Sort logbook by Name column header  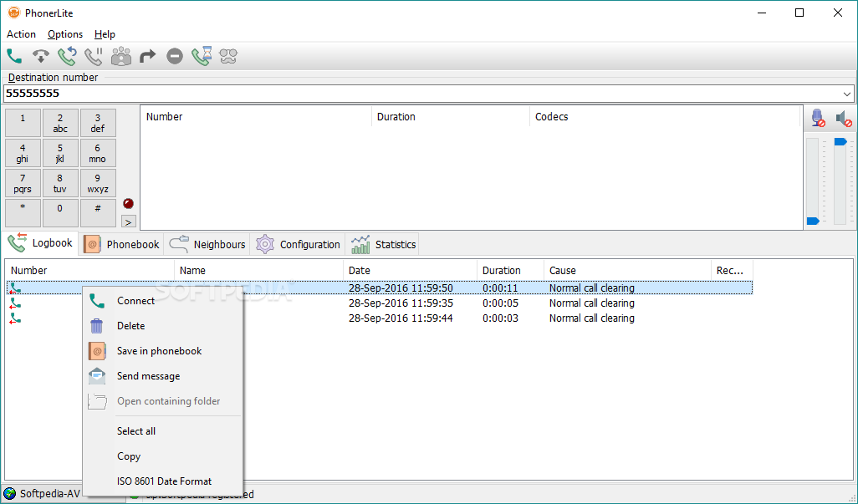[x=258, y=271]
